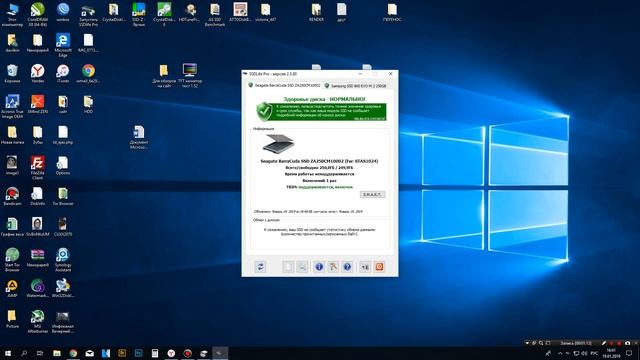The image size is (640, 360).
Task: Select the Chrome desktop shortcut
Action: [88, 73]
